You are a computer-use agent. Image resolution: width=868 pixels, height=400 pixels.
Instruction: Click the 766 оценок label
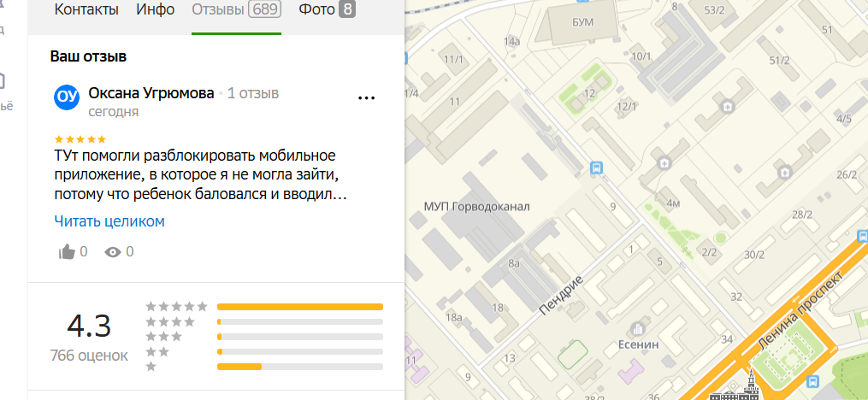pos(89,356)
